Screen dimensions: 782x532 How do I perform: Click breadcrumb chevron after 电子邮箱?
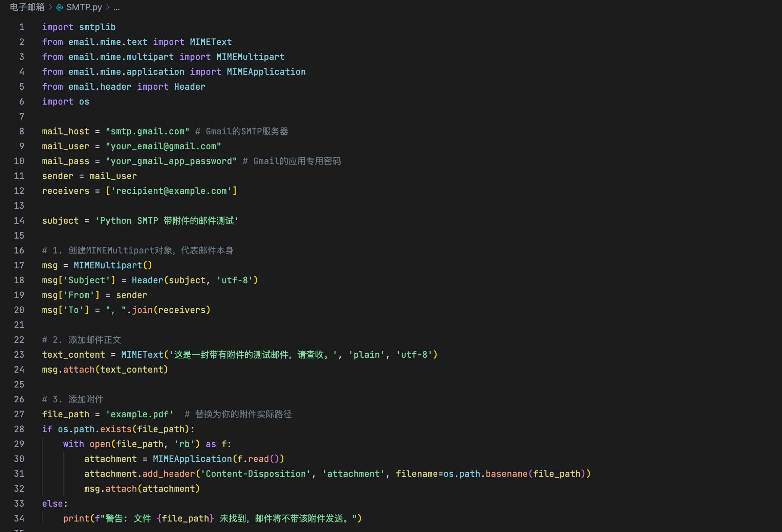50,7
